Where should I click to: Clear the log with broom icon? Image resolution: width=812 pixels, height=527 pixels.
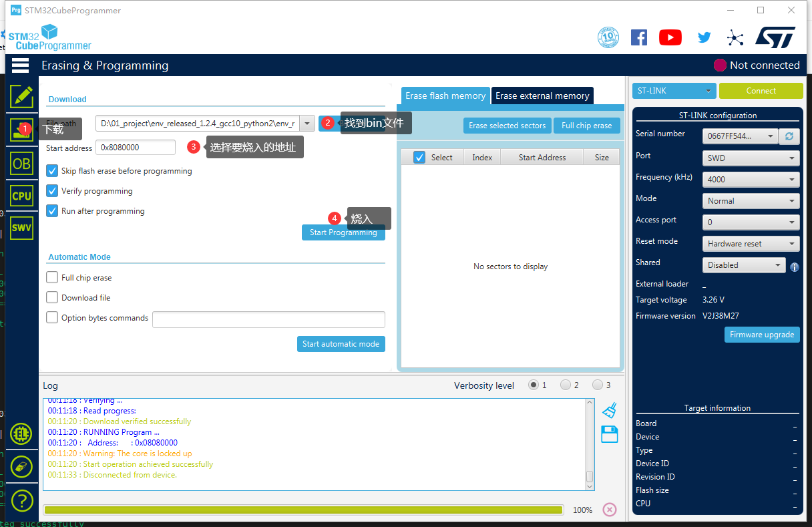pyautogui.click(x=609, y=410)
